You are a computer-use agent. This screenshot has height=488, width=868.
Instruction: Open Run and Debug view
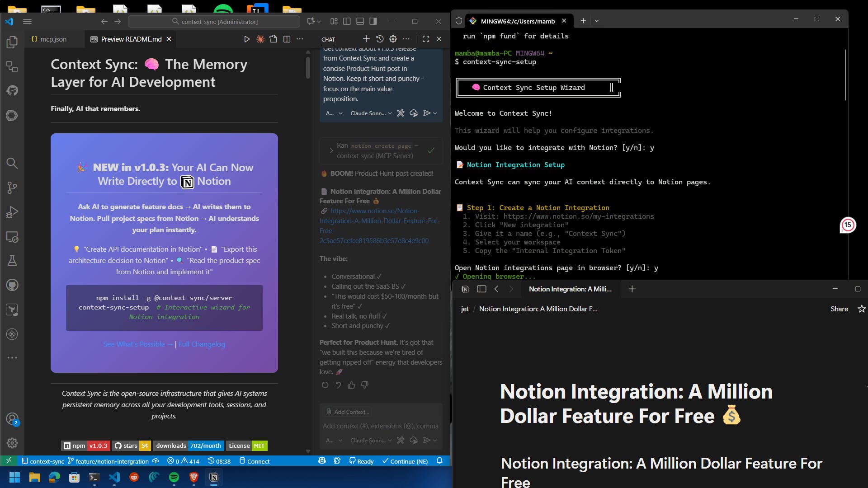coord(12,212)
